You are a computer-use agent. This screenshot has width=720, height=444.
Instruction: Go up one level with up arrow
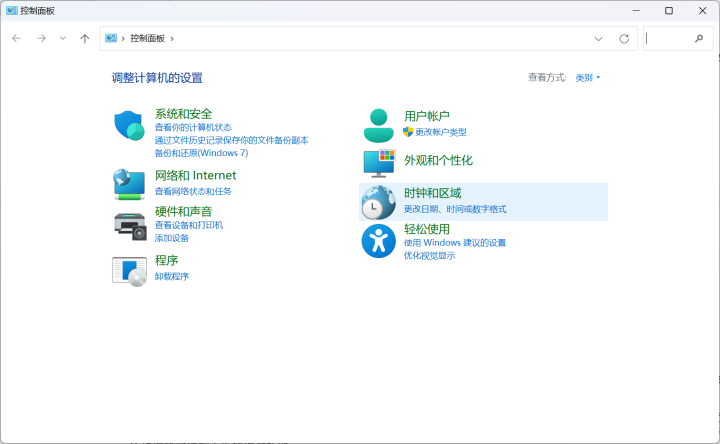(84, 39)
